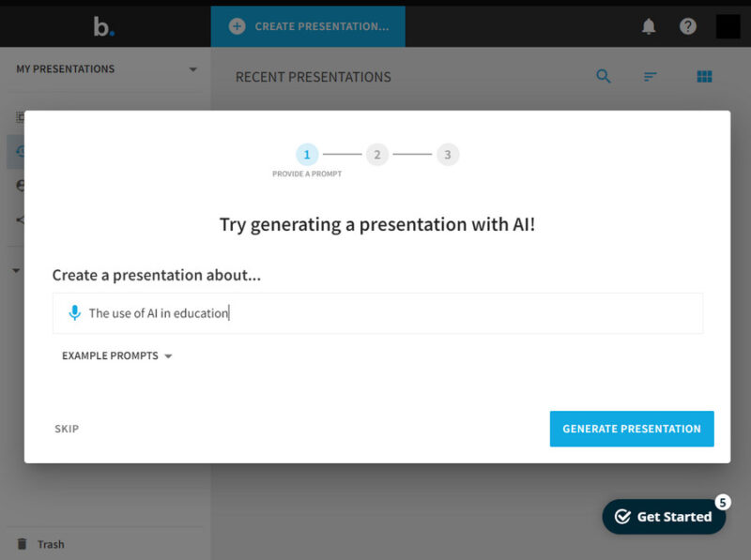Select step 3 in the wizard
This screenshot has width=751, height=560.
coord(448,154)
